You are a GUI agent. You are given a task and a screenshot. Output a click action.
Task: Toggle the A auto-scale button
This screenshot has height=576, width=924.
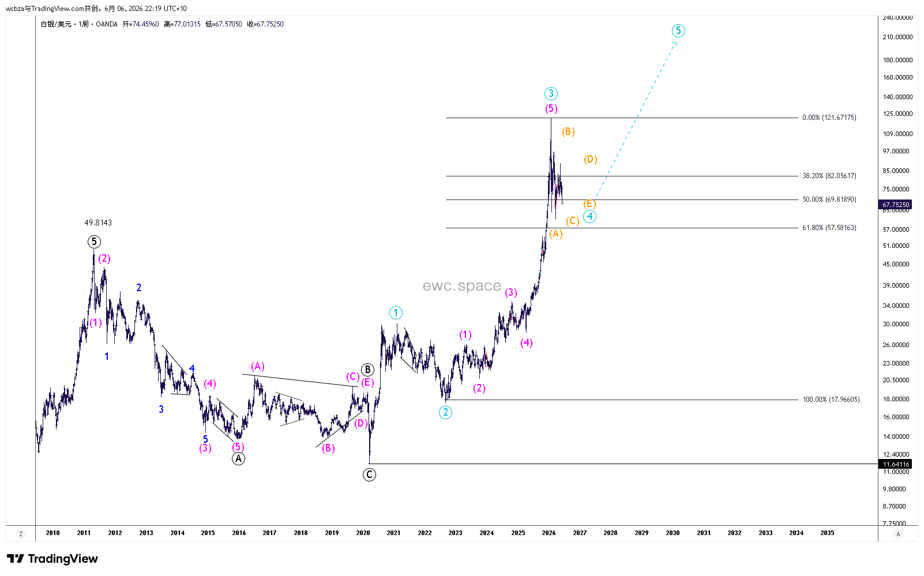(x=898, y=534)
